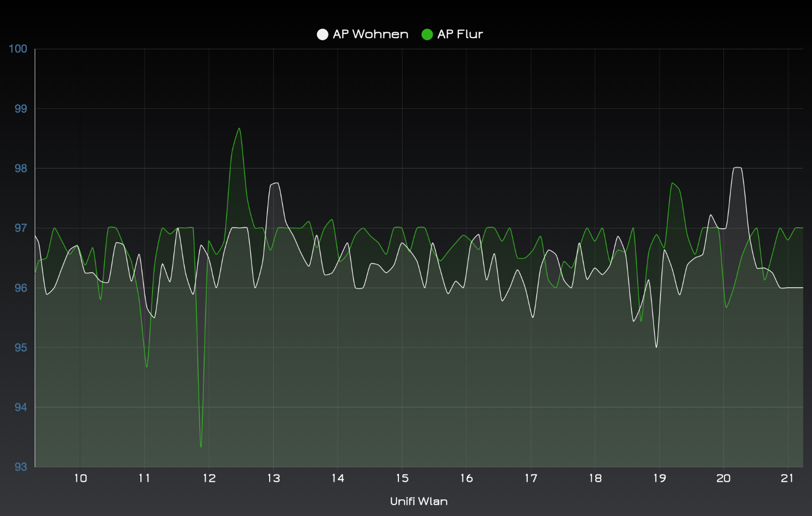The image size is (812, 516).
Task: Click the white AP Wohnen legend dot
Action: point(322,34)
